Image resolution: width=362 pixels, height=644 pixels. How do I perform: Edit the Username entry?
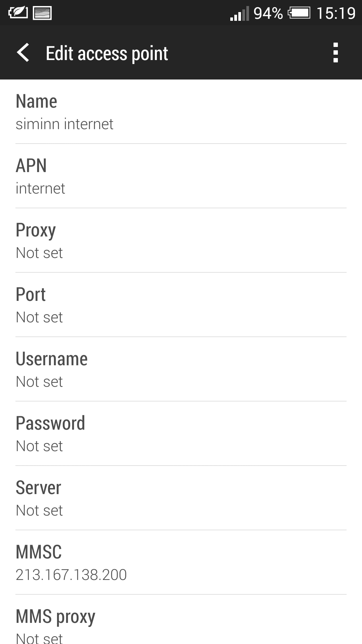pos(181,369)
